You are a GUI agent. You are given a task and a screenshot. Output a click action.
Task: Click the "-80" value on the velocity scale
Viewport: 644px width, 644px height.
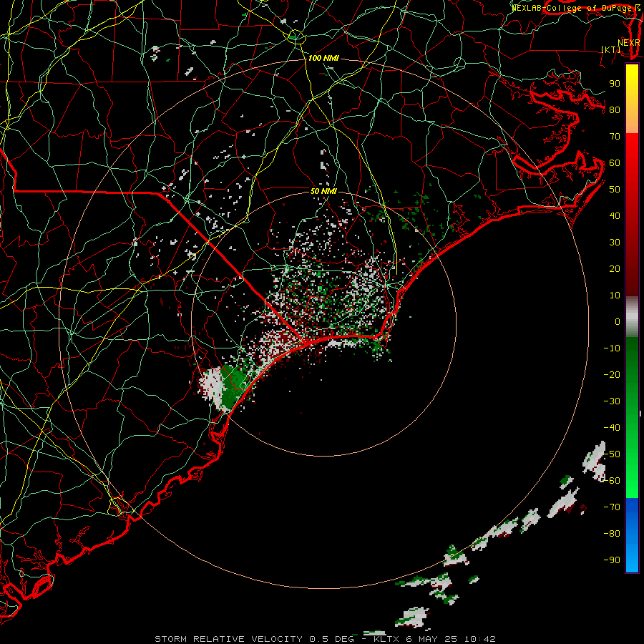(x=612, y=534)
